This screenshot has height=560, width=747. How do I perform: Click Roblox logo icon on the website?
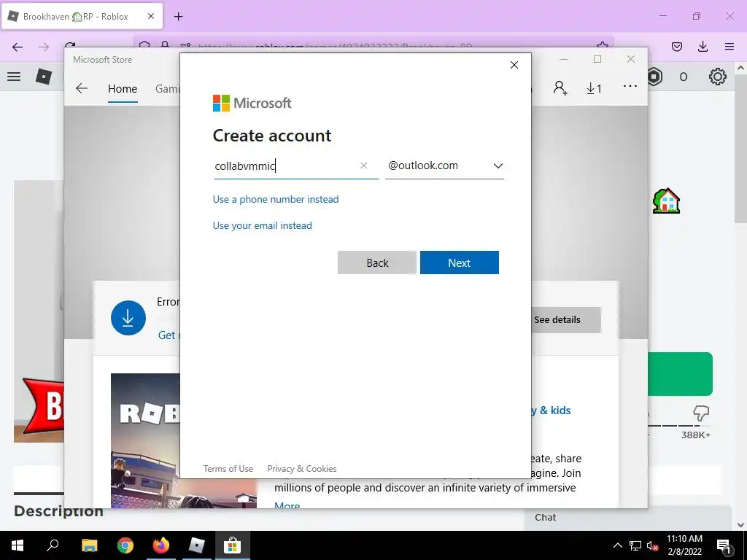44,76
